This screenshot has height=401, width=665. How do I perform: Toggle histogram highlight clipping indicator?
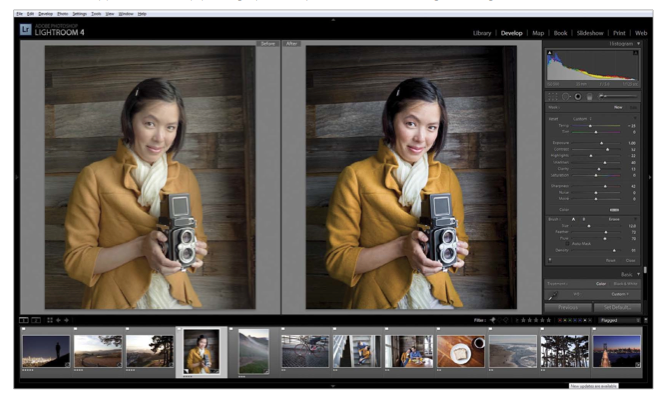click(x=635, y=53)
